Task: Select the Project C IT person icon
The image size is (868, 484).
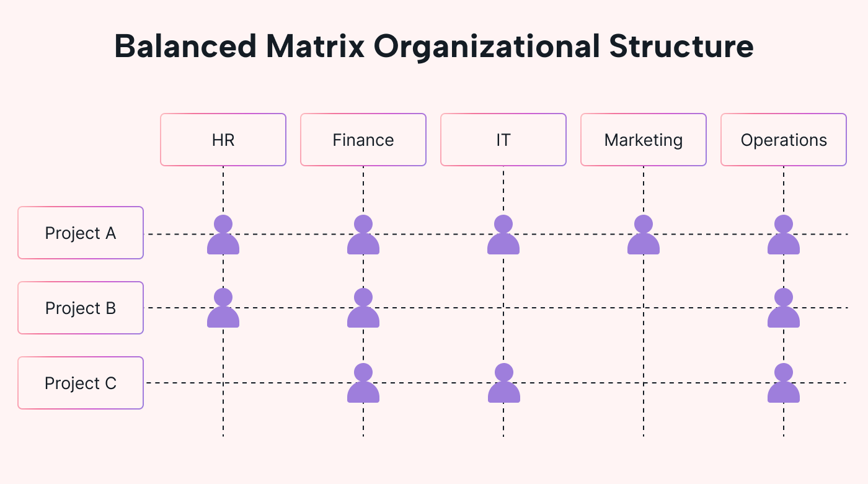Action: tap(504, 383)
